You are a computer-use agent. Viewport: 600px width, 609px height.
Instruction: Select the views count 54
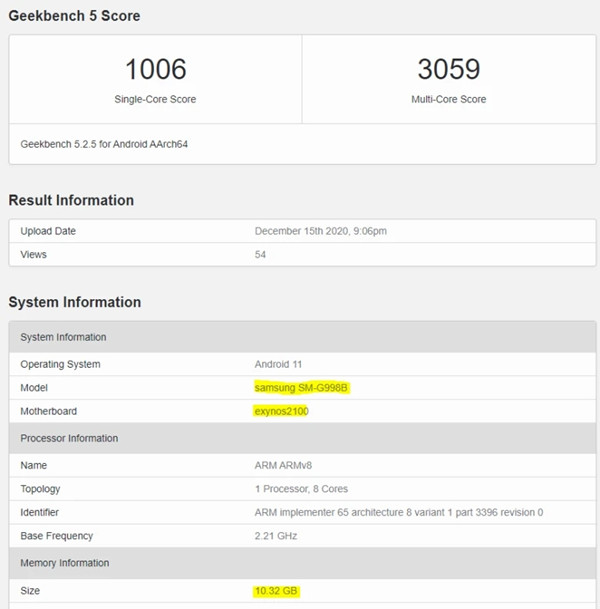(260, 254)
